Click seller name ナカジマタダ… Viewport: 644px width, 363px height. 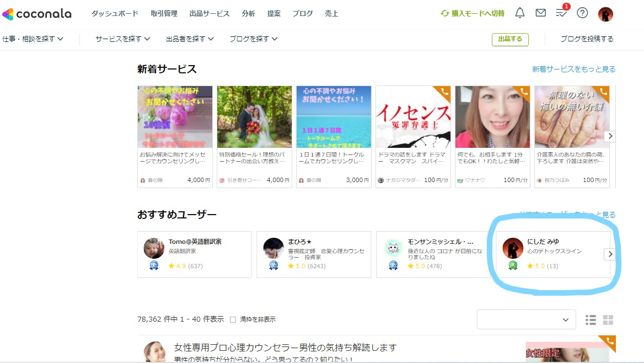(403, 180)
